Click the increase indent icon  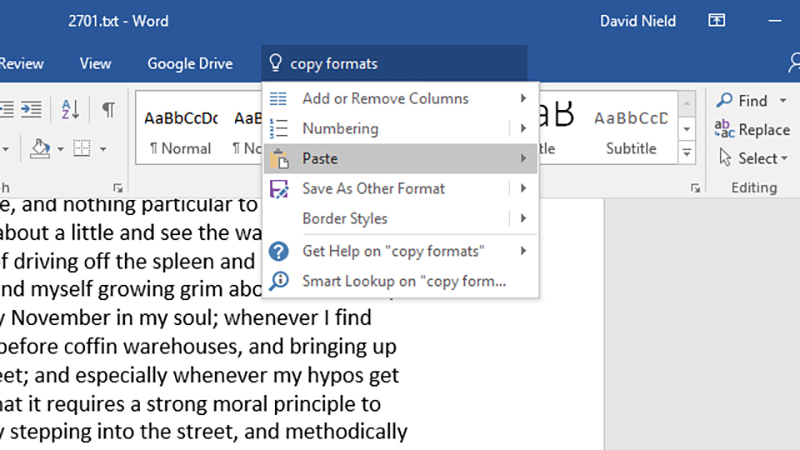(x=31, y=109)
